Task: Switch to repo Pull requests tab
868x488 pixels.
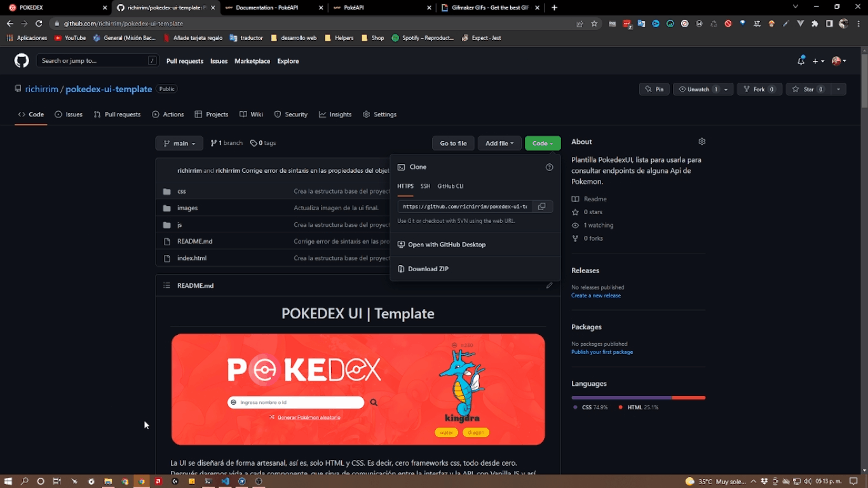Action: (x=117, y=114)
